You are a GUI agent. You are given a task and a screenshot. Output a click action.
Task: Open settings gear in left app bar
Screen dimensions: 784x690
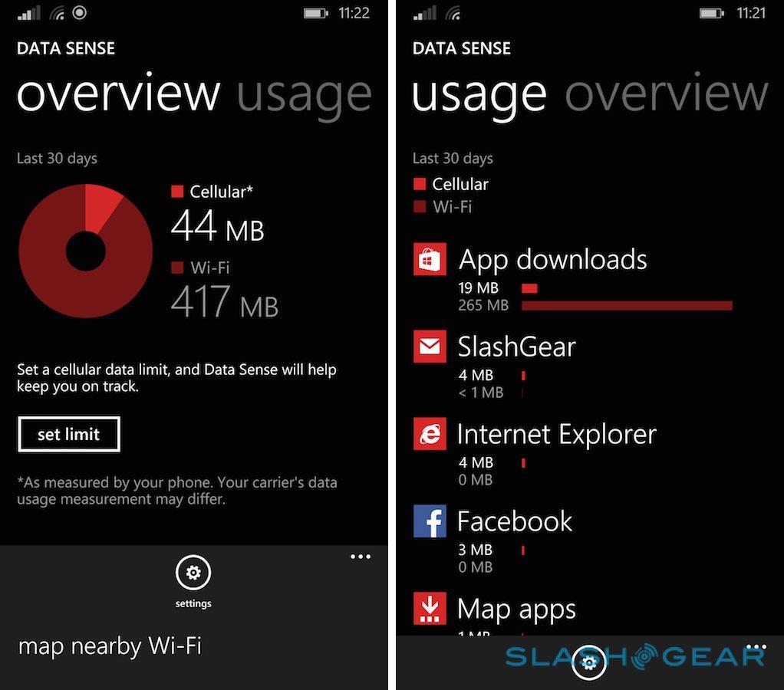(x=193, y=573)
